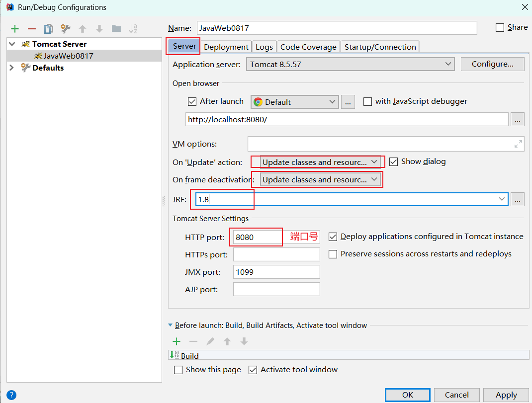Image resolution: width=532 pixels, height=403 pixels.
Task: Open the Startup/Connection tab
Action: pyautogui.click(x=380, y=47)
